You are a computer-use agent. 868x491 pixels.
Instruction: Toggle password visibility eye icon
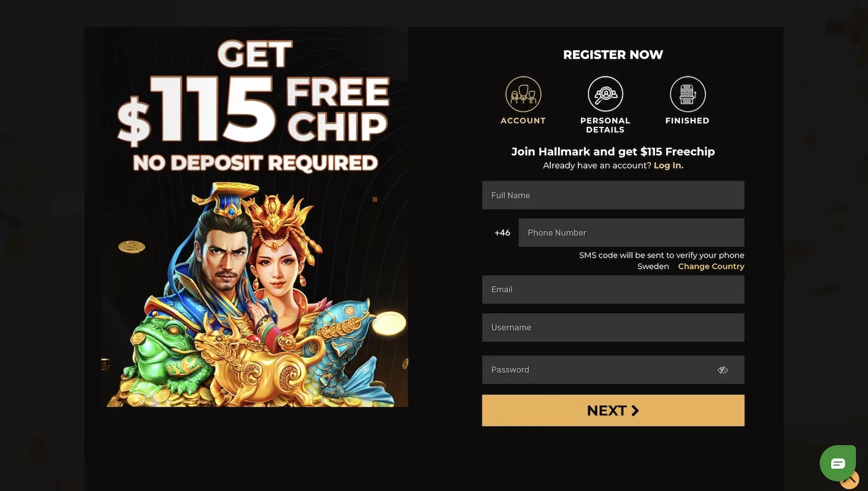click(723, 370)
